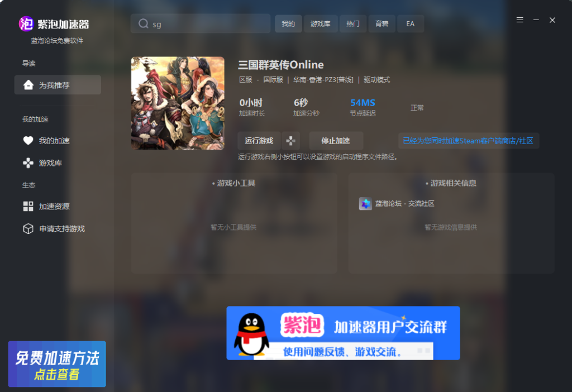Click the Steam客户端商店/社区 acceleration notice link
This screenshot has height=392, width=572.
tap(469, 141)
